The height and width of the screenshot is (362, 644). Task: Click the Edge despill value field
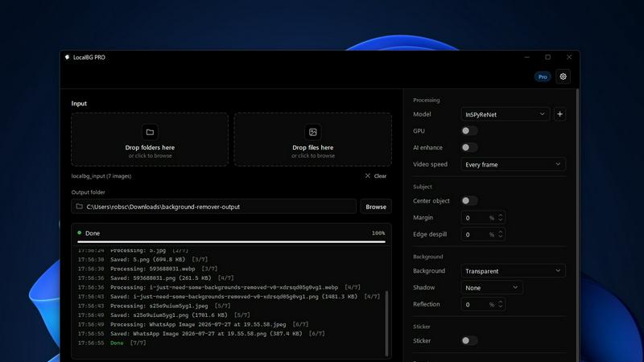pos(483,234)
